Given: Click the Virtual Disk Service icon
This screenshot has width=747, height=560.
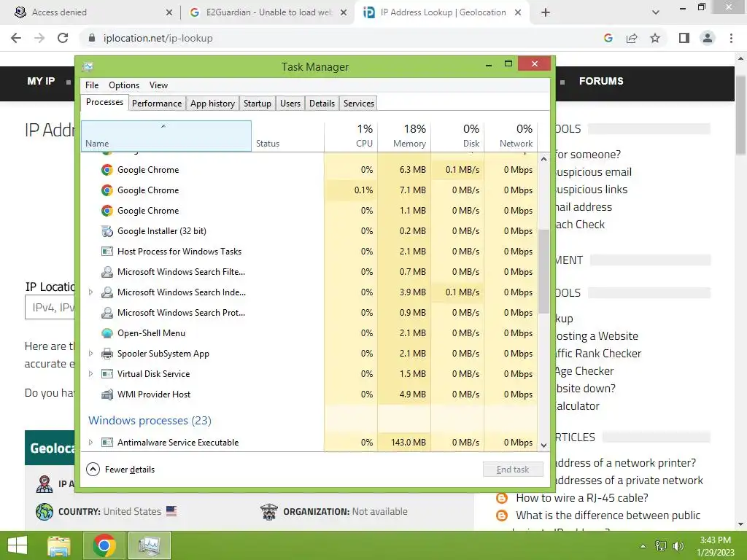Looking at the screenshot, I should click(107, 374).
